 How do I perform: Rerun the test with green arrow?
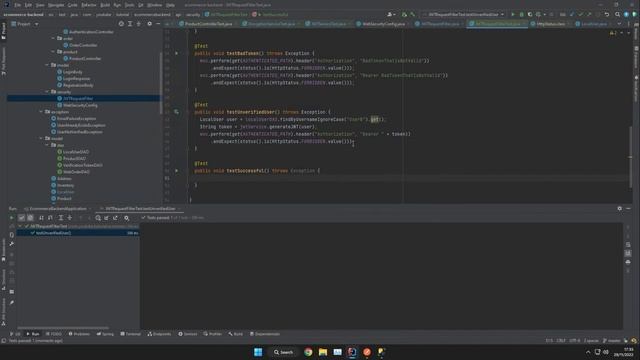tap(11, 218)
